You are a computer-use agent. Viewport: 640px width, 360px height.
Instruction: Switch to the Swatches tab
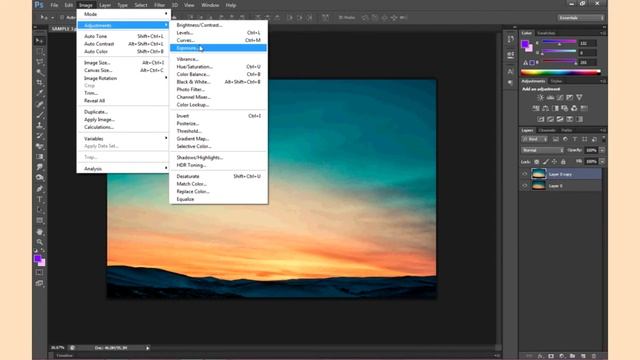click(x=546, y=33)
